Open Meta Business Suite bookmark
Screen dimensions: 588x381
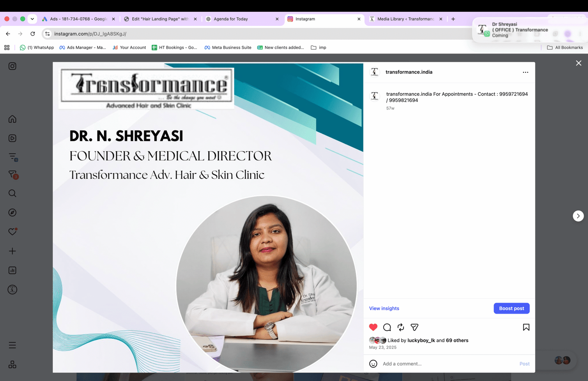tap(228, 47)
